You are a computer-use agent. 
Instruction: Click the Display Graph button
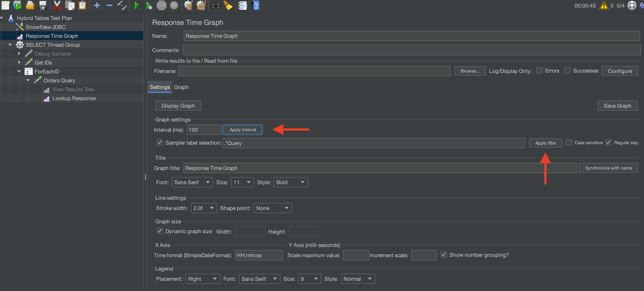pos(178,106)
